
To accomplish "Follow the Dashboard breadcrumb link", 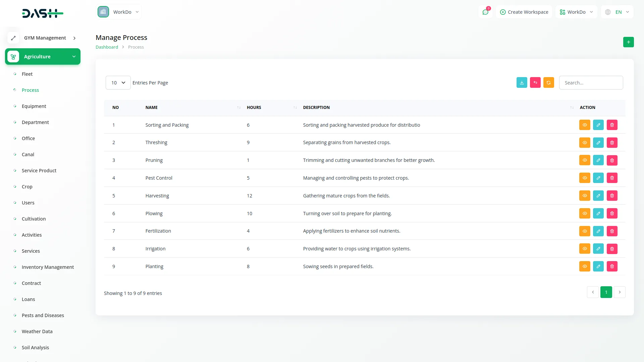I will (x=107, y=47).
